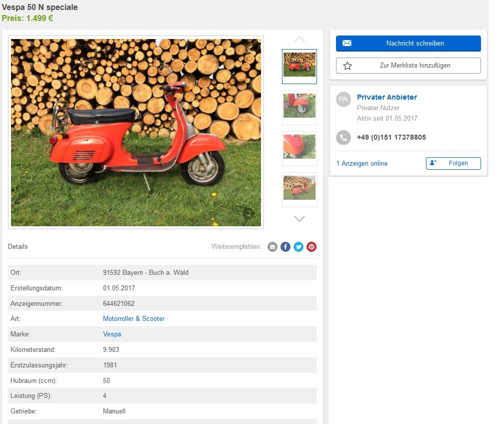Click the envelope icon in message button
The image size is (504, 424).
tap(347, 44)
